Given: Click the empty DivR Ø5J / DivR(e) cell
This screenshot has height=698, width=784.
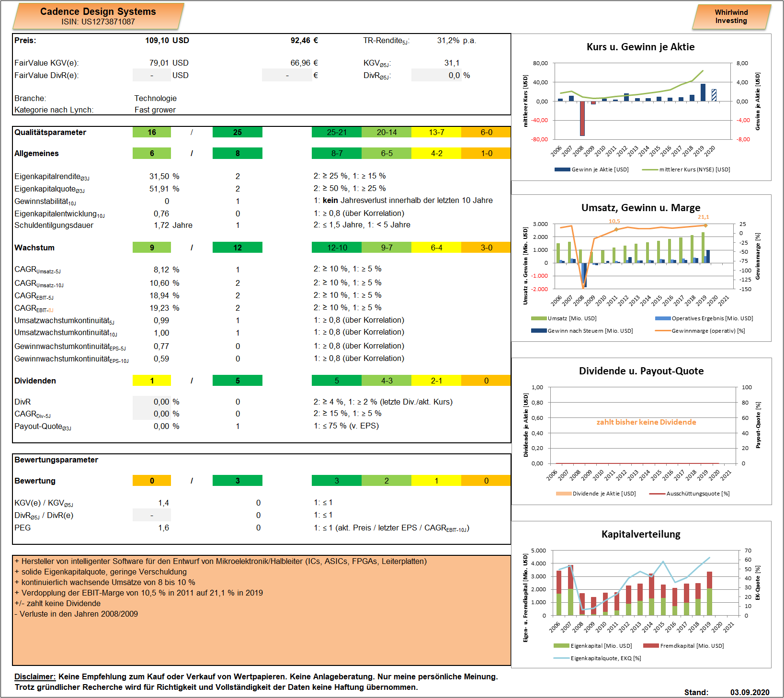Looking at the screenshot, I should point(152,515).
